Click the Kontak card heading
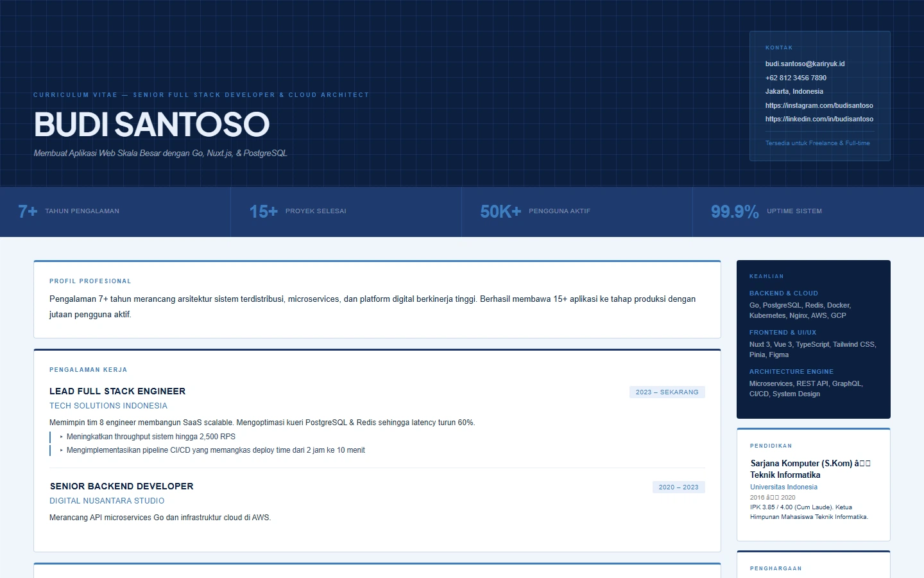The image size is (924, 578). tap(779, 48)
